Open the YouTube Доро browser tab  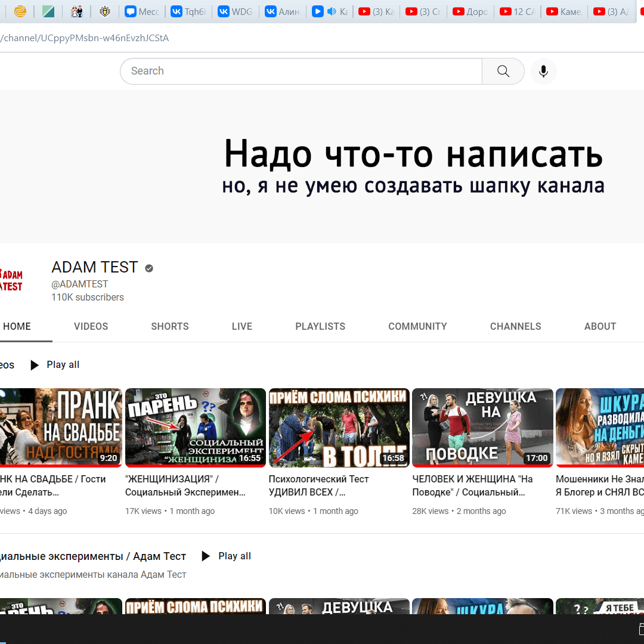(470, 11)
